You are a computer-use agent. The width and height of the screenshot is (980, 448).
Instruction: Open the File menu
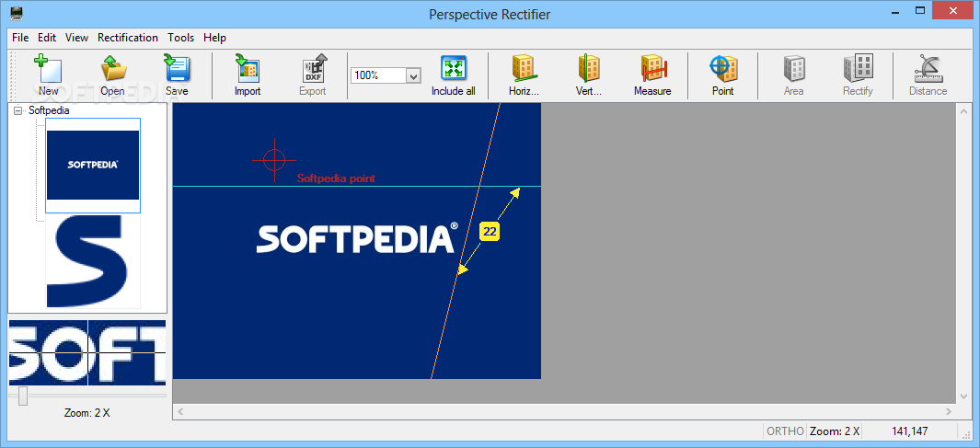coord(20,38)
